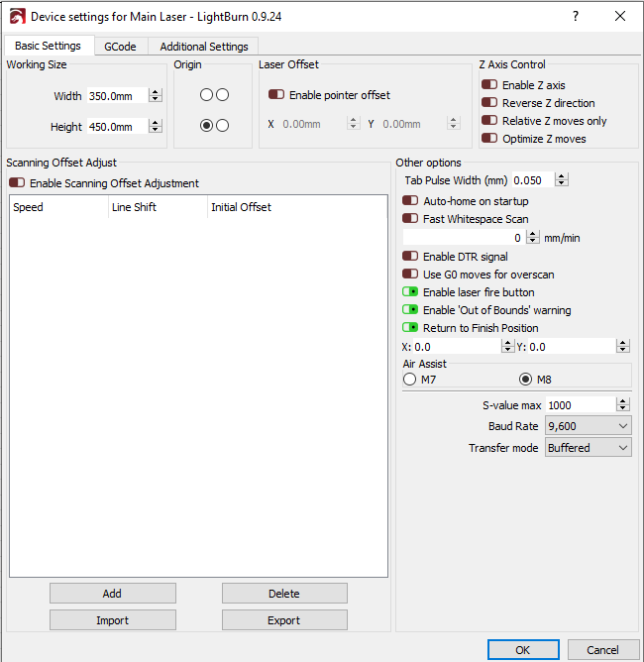Click the finish position Y field
Image resolution: width=644 pixels, height=662 pixels.
[572, 347]
